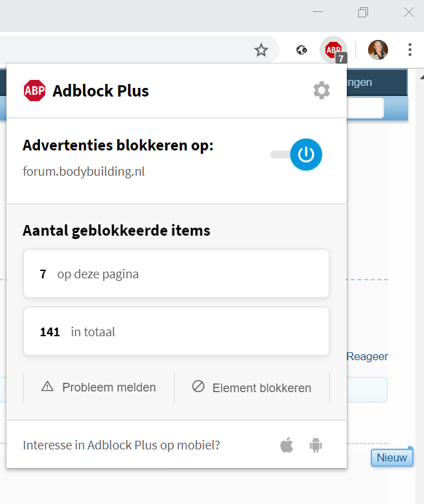The height and width of the screenshot is (504, 424).
Task: Click the ABP logo in popup header
Action: pos(34,91)
